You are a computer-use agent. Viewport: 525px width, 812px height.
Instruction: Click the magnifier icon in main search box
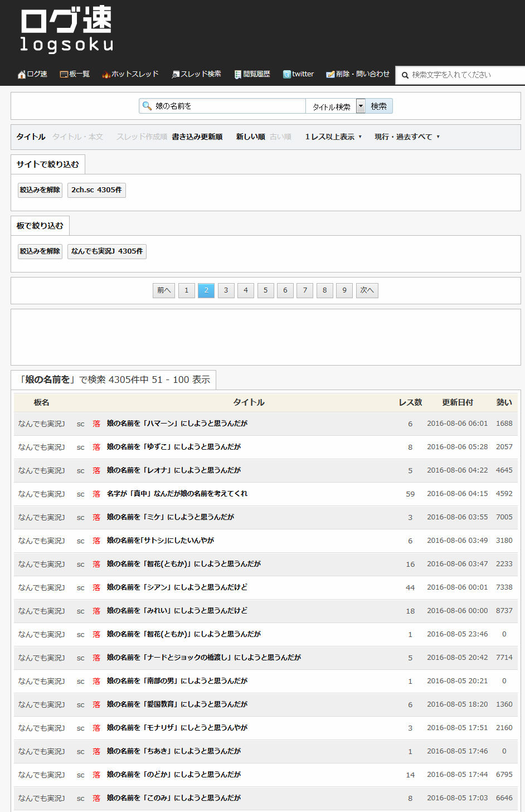(147, 106)
